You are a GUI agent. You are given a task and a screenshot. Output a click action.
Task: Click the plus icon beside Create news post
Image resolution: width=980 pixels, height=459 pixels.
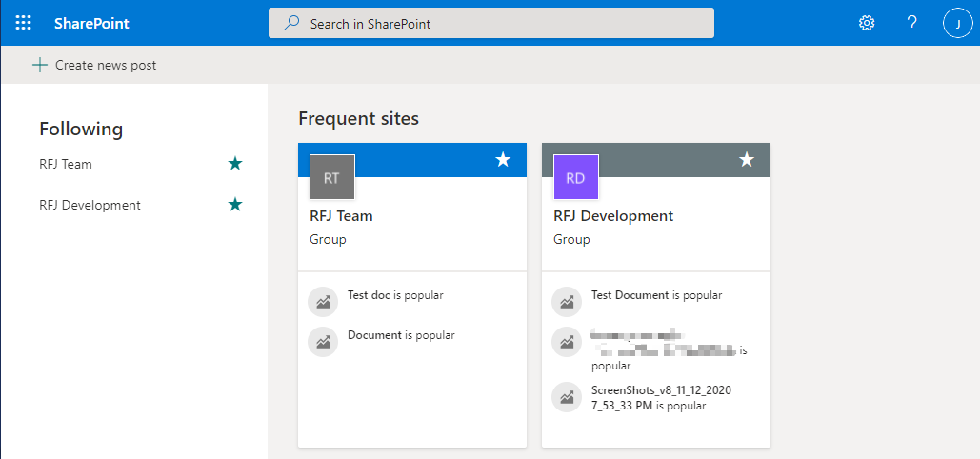pyautogui.click(x=40, y=65)
